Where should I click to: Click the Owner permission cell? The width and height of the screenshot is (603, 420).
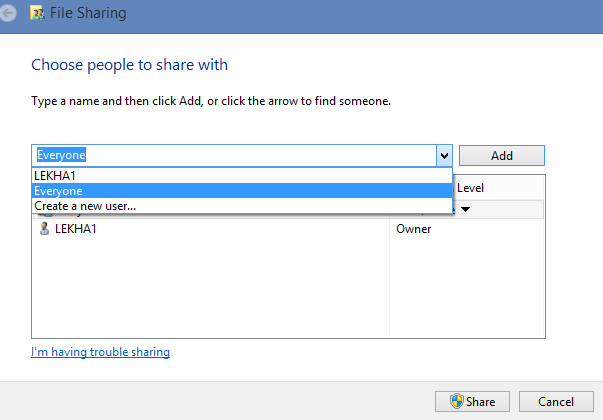coord(414,229)
